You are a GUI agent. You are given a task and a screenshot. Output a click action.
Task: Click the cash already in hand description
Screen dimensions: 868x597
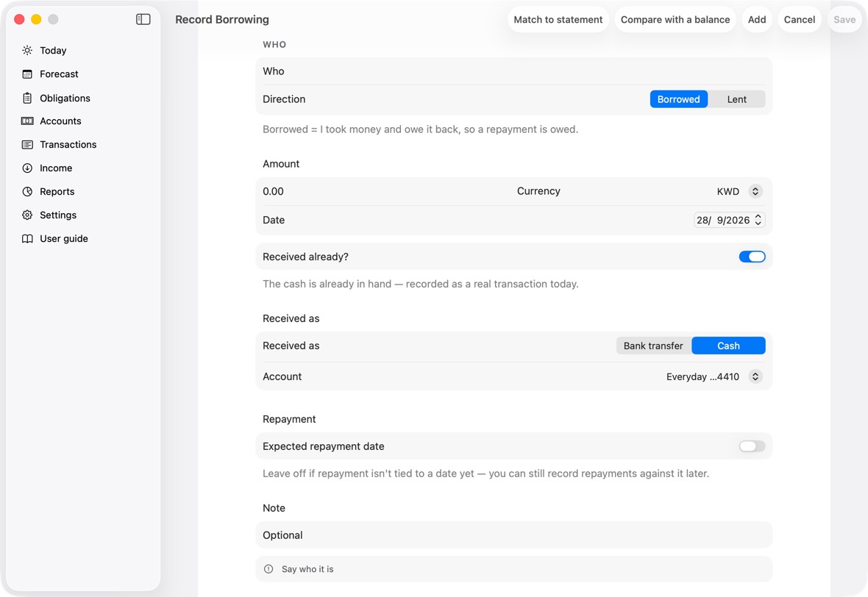(420, 284)
